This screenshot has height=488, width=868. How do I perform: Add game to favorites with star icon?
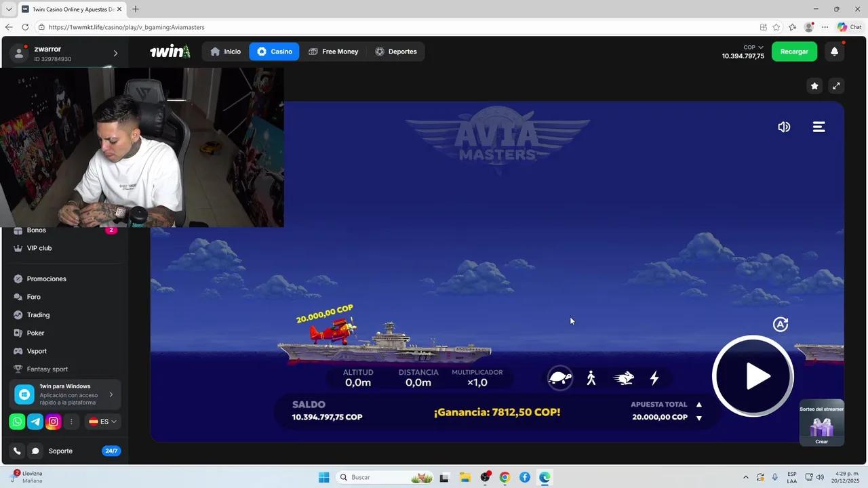click(814, 86)
